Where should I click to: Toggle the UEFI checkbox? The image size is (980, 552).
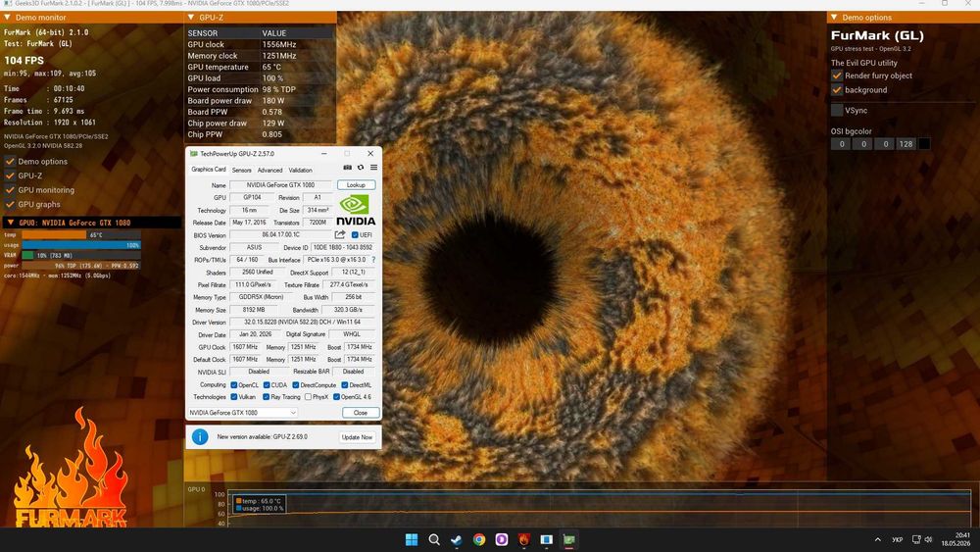tap(355, 235)
